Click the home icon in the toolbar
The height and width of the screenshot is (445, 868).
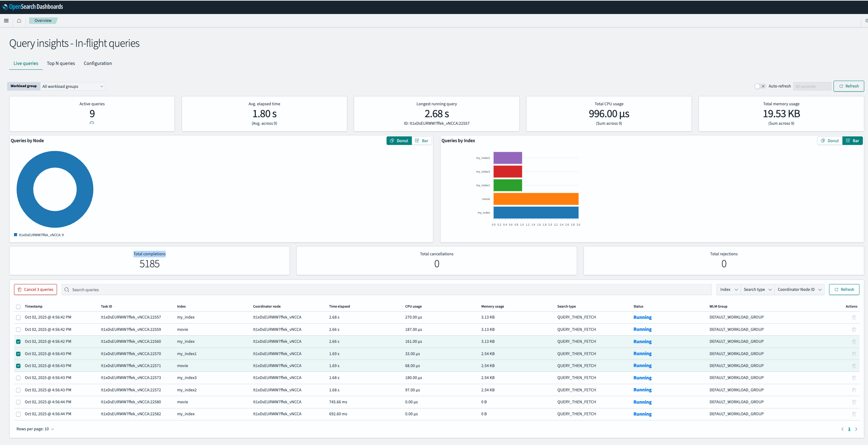19,21
